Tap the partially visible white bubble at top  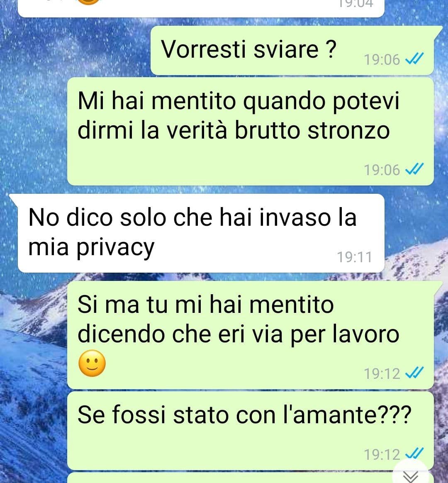click(201, 8)
